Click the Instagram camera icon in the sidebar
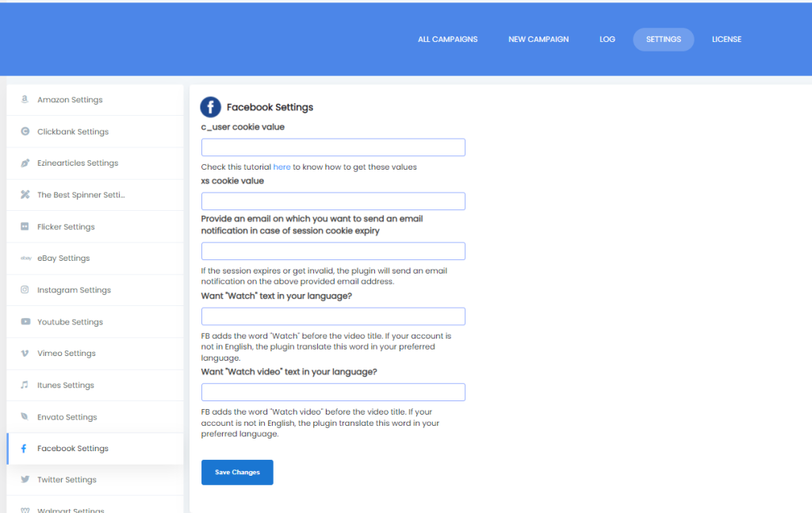 click(x=25, y=289)
